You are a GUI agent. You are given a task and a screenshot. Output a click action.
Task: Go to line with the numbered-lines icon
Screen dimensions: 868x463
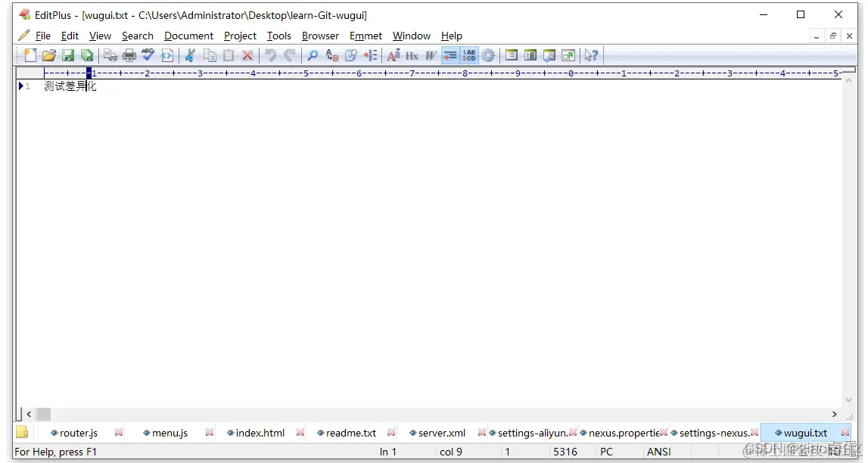tap(370, 55)
